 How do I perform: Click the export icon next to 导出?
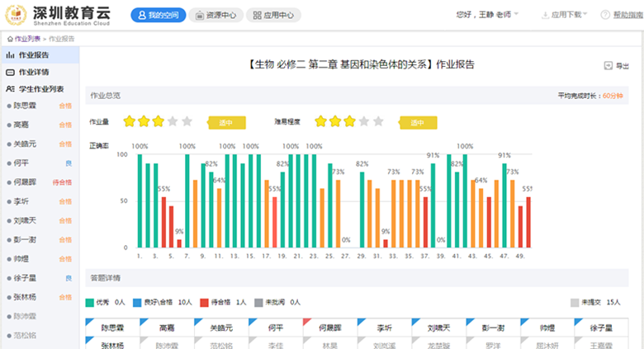608,66
